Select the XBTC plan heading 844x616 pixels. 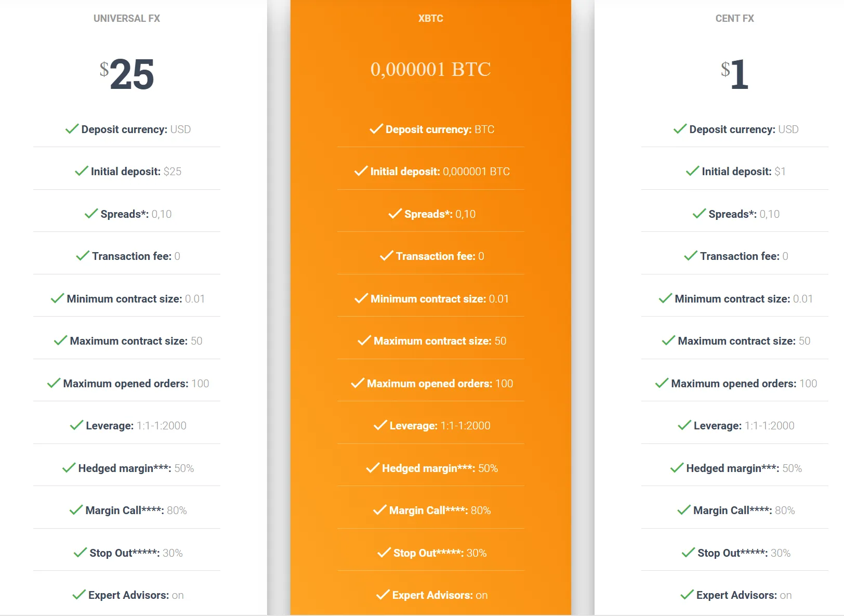click(431, 18)
